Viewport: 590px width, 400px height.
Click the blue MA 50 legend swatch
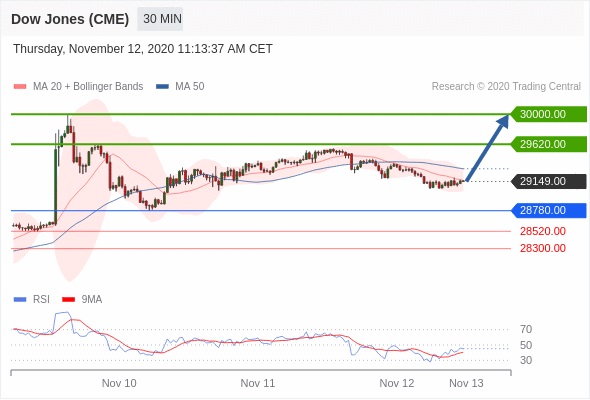pos(162,87)
